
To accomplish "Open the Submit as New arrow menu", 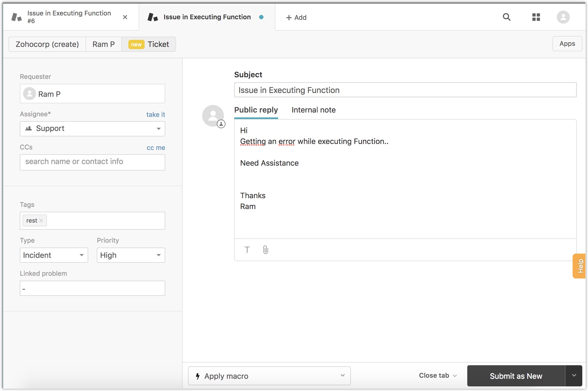I will [x=574, y=376].
